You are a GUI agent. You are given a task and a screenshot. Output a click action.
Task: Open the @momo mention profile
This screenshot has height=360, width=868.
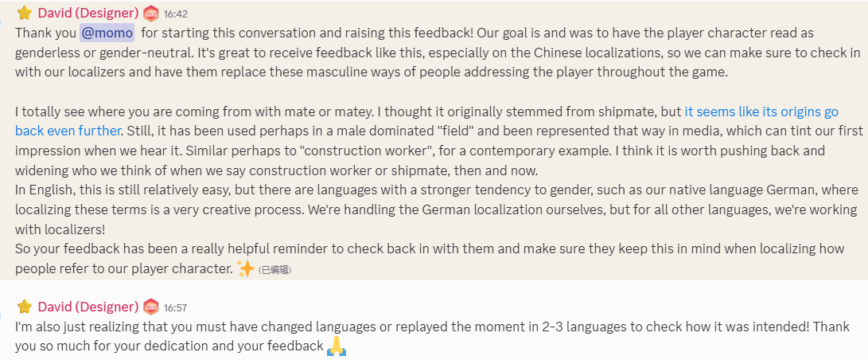tap(107, 33)
